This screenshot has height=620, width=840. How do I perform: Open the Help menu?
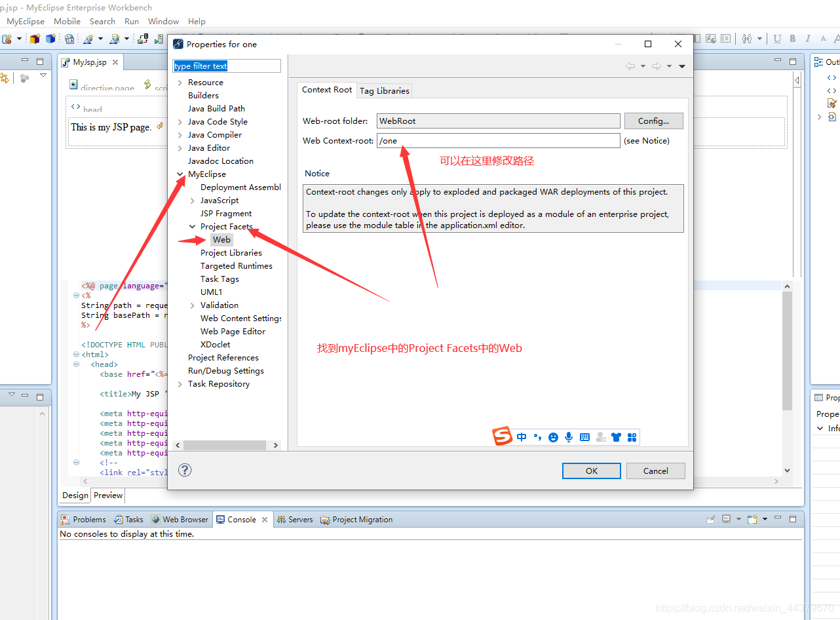pyautogui.click(x=197, y=21)
